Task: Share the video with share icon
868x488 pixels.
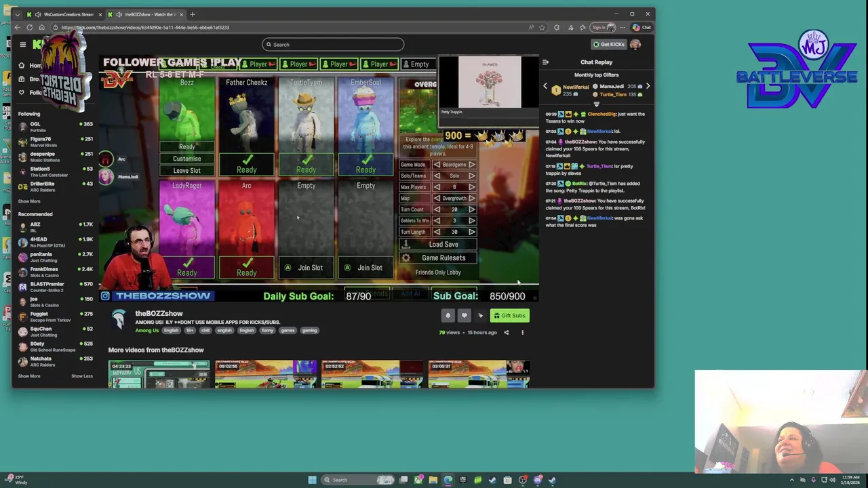Action: tap(506, 333)
